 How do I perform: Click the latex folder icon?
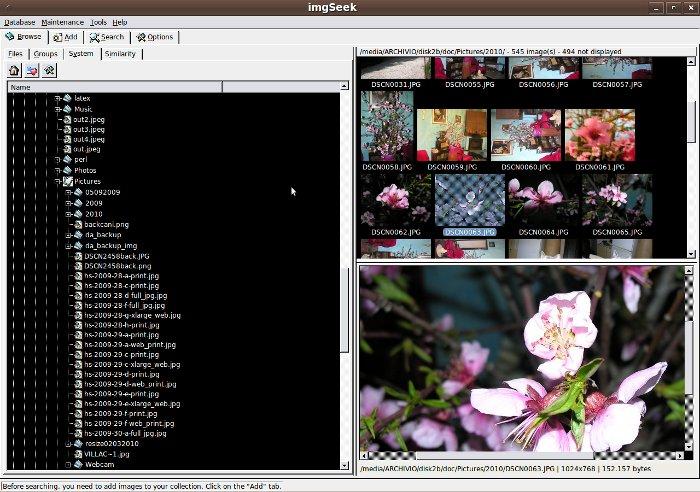pos(67,98)
